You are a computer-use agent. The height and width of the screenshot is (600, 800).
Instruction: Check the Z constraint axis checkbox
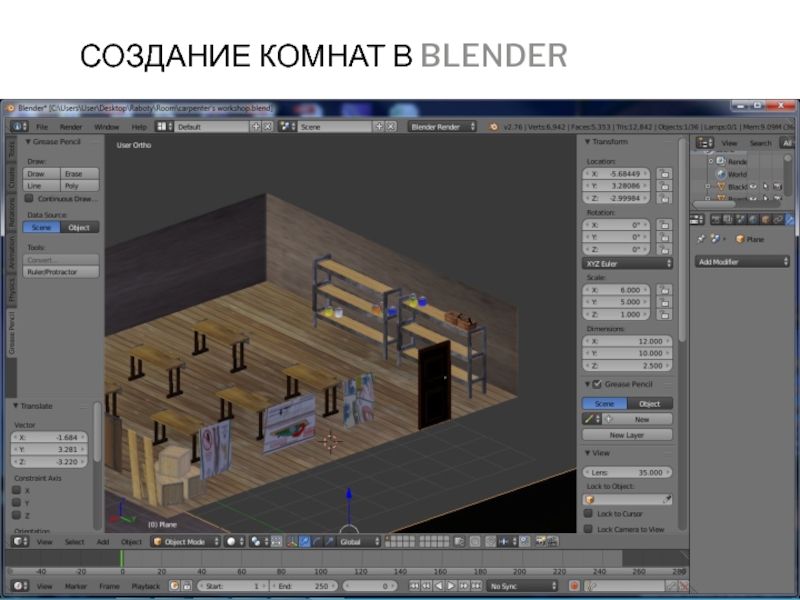click(x=16, y=515)
